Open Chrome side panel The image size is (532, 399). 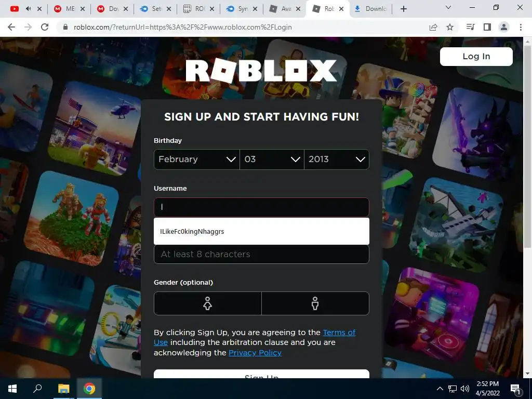487,27
